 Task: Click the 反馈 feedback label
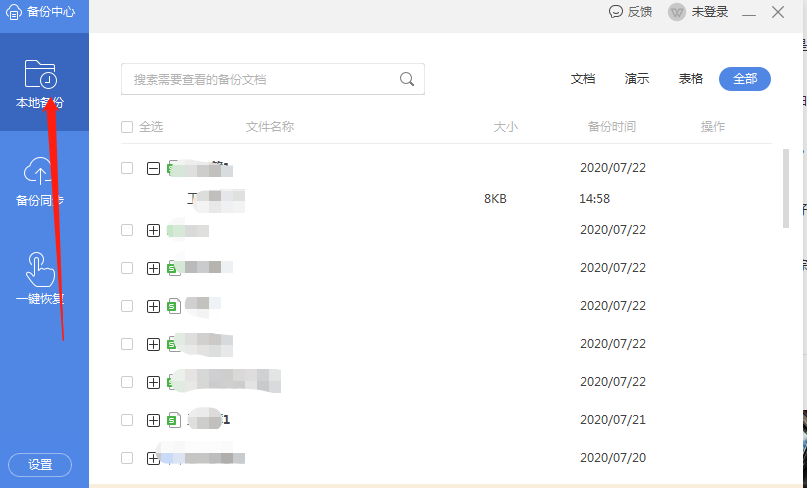click(640, 12)
